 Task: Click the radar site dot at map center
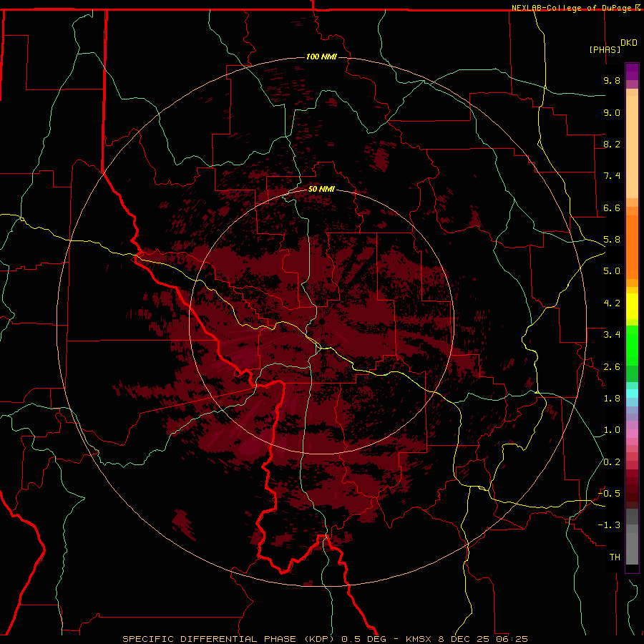coord(322,321)
